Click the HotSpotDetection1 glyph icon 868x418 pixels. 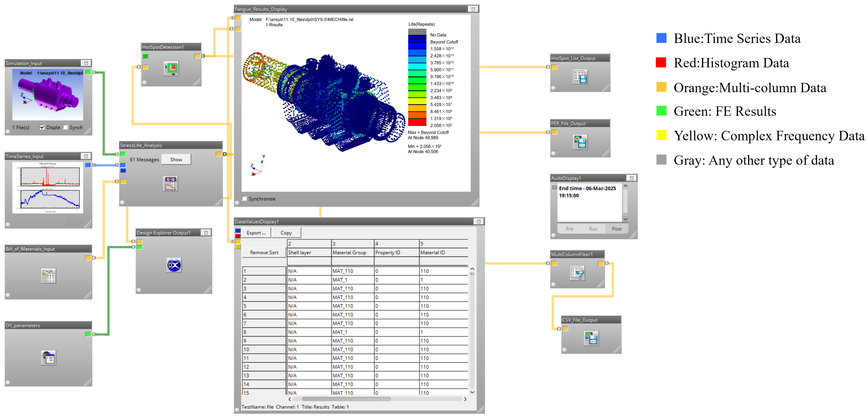click(171, 68)
